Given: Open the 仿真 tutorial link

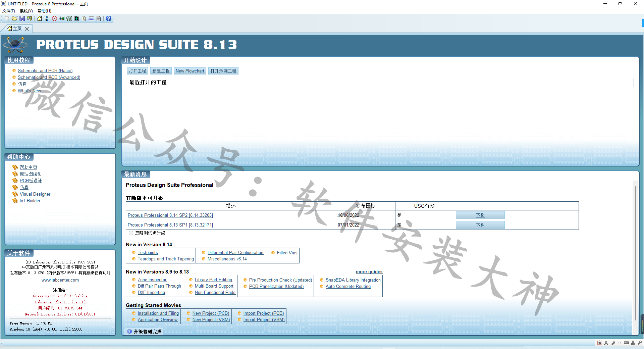Looking at the screenshot, I should point(22,84).
